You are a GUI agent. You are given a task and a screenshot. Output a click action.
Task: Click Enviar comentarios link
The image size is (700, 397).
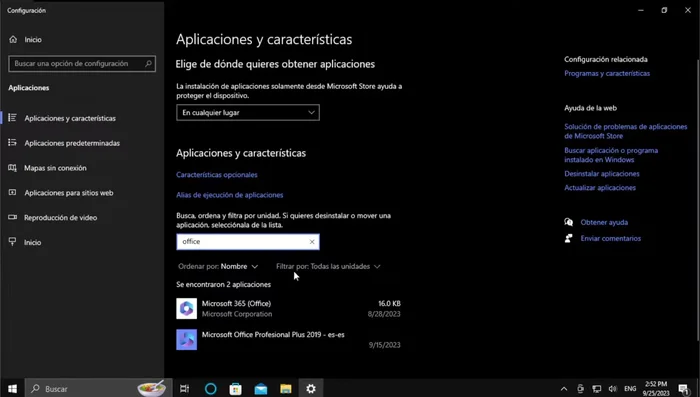click(x=610, y=238)
